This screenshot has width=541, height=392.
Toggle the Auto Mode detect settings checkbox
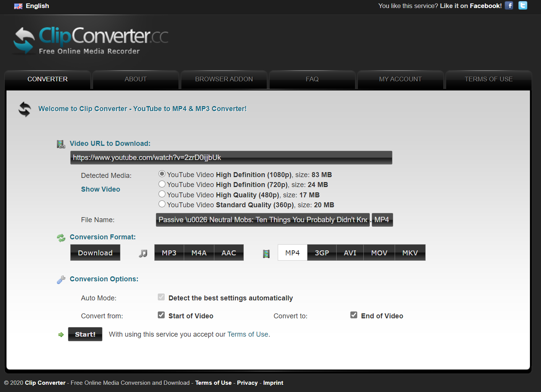pos(161,297)
